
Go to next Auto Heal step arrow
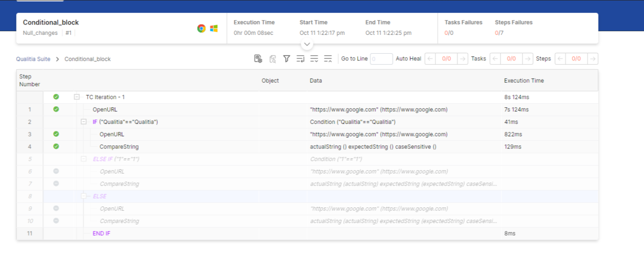[x=463, y=59]
